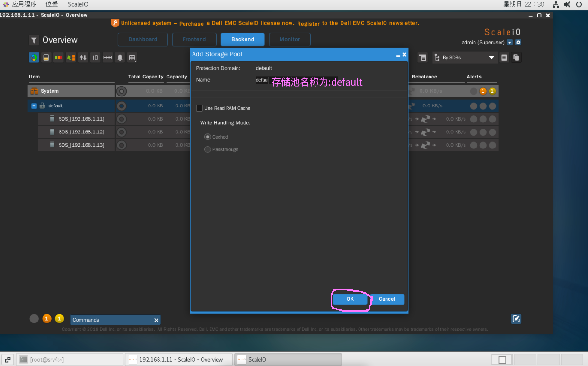The height and width of the screenshot is (366, 588).
Task: Collapse the default protection domain node
Action: click(34, 106)
